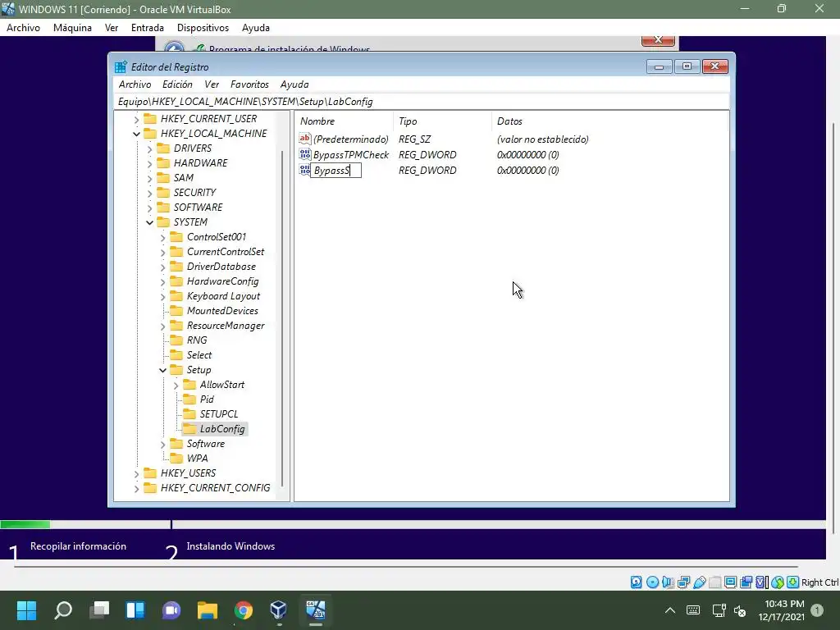Select ResourceManager key
Viewport: 840px width, 630px height.
coord(226,325)
